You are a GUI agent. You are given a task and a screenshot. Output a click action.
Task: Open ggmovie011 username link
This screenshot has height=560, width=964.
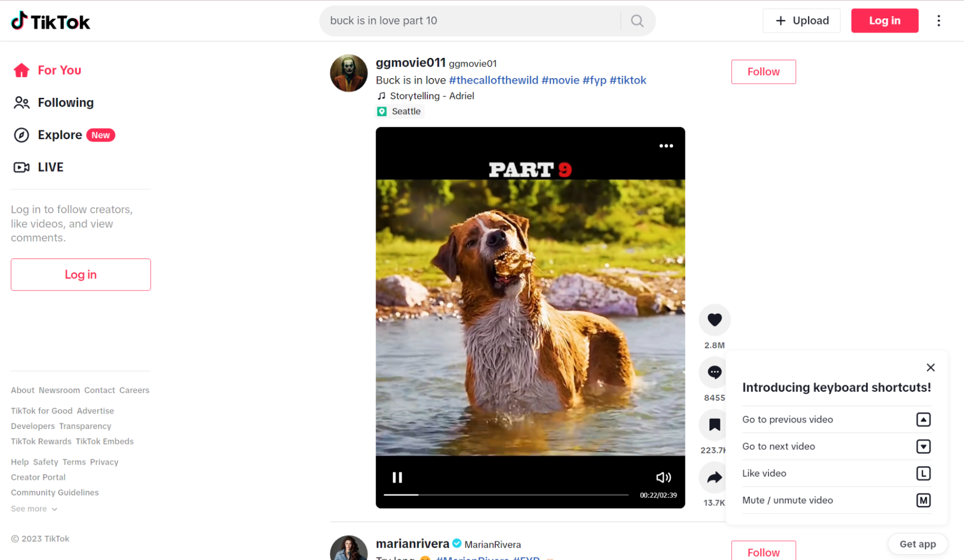(x=410, y=63)
